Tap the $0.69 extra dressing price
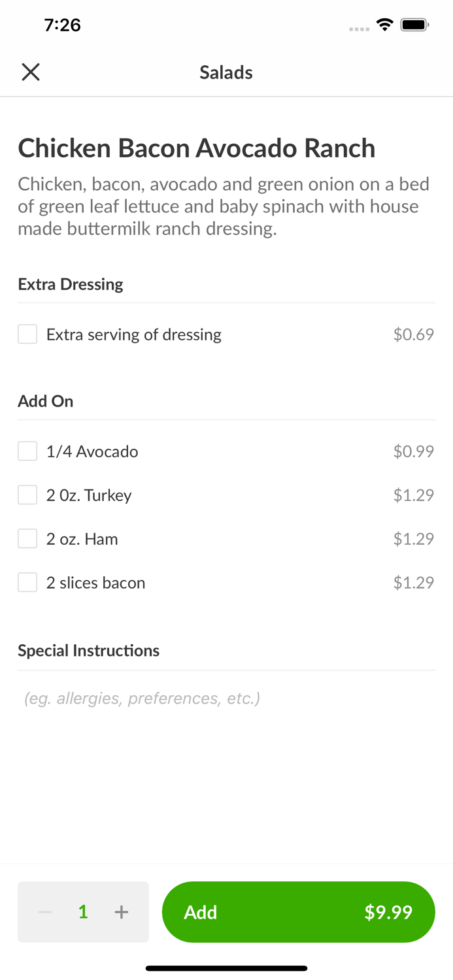453x980 pixels. [413, 335]
